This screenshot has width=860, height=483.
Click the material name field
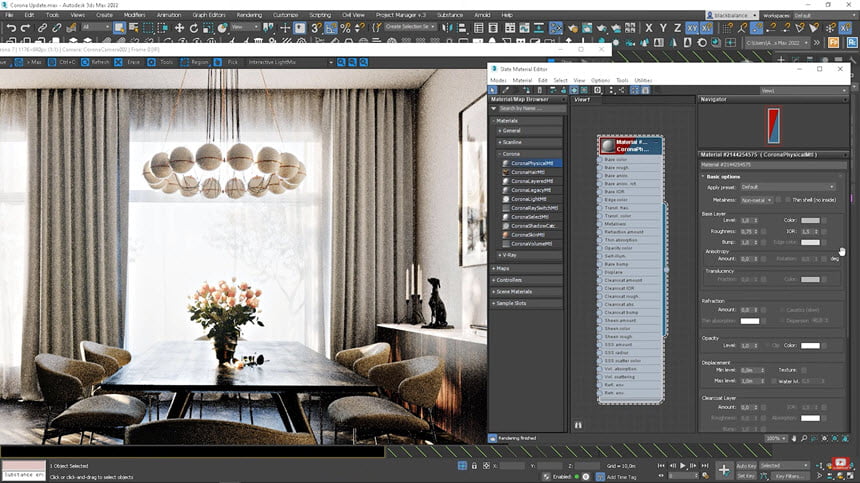tap(773, 164)
